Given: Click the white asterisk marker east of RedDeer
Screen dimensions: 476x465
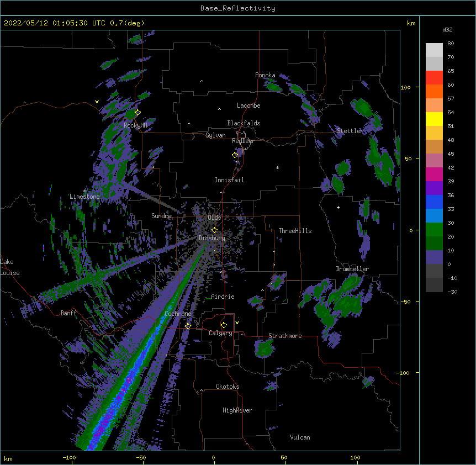Looking at the screenshot, I should click(x=277, y=167).
